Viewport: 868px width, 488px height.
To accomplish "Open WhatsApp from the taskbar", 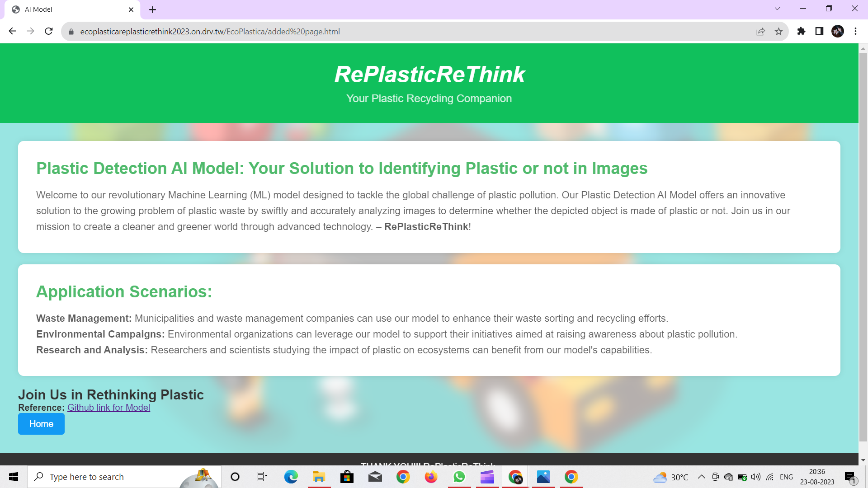I will pos(459,477).
